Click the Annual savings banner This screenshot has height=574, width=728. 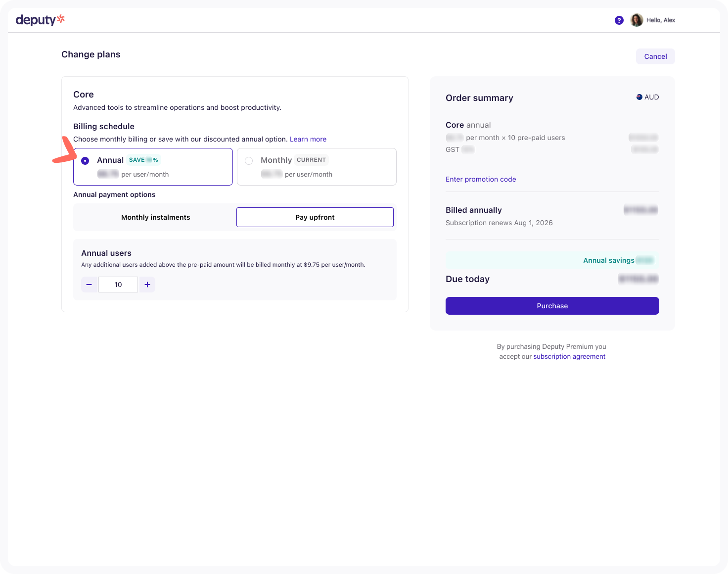click(x=552, y=260)
